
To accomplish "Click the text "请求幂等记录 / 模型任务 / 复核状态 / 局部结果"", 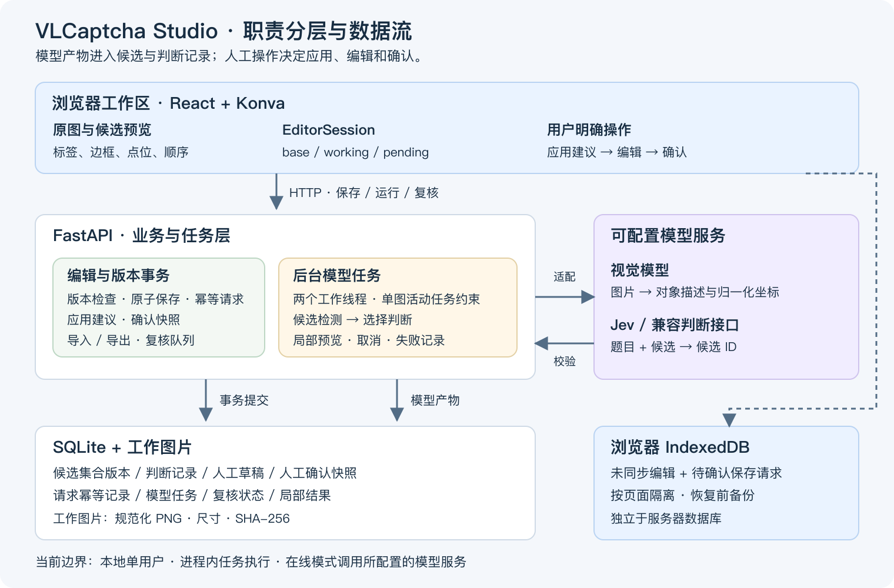I will point(192,496).
